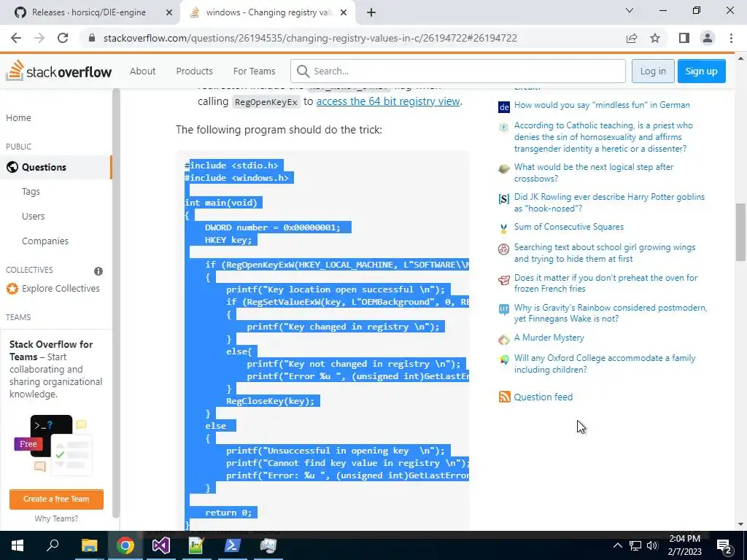Click the browser forward arrow

[39, 38]
